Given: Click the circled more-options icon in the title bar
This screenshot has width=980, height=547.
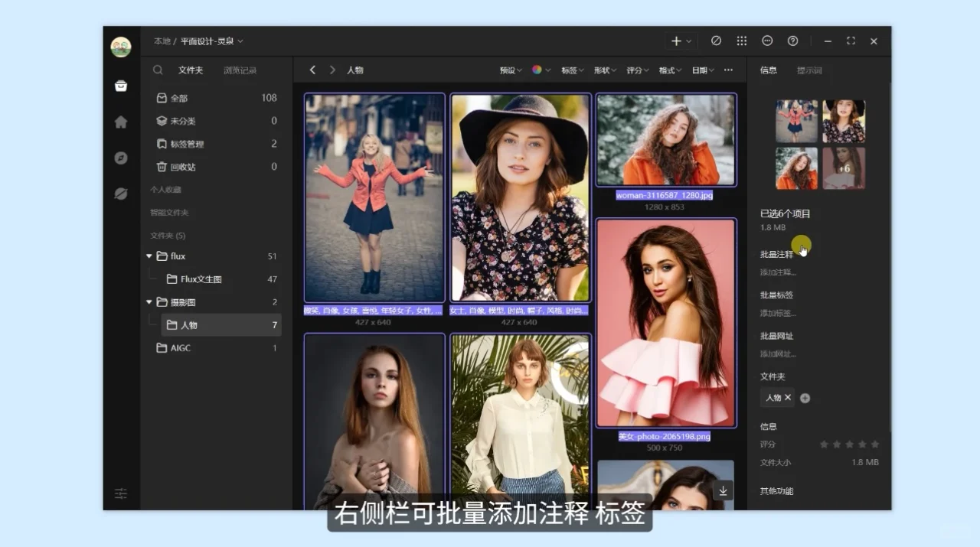Looking at the screenshot, I should pyautogui.click(x=766, y=41).
